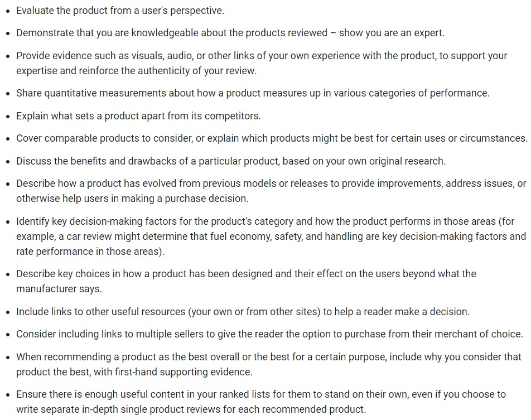
Task: Select the line starting 'Provide evidence such as visuals'
Action: (x=262, y=56)
